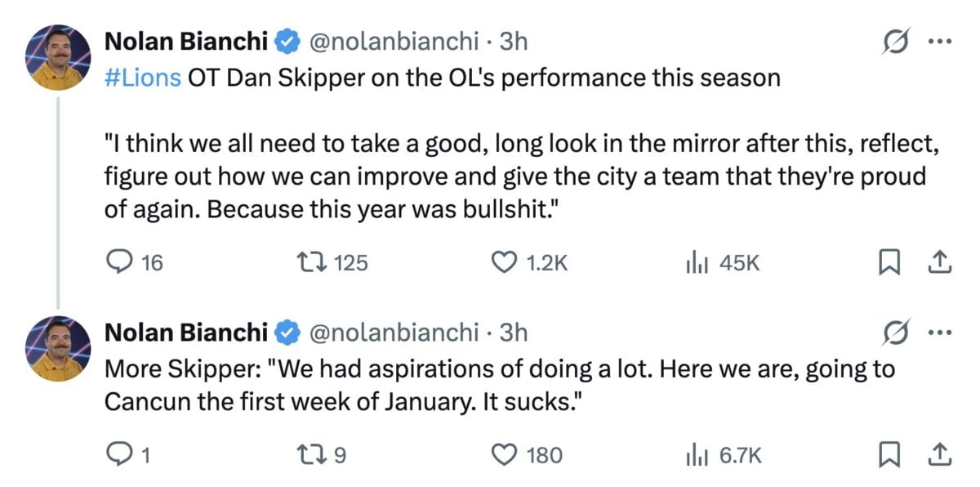The image size is (980, 487).
Task: Reply to the "More Skipper" tweet
Action: click(120, 454)
